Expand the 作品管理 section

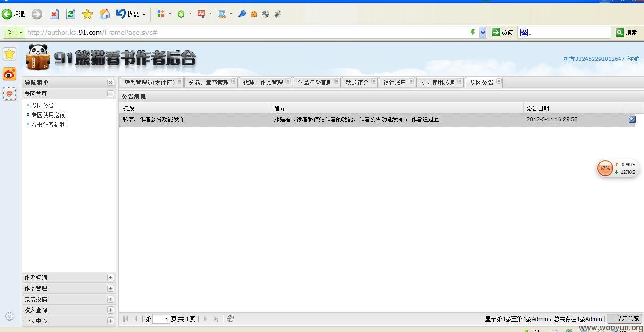coord(110,288)
